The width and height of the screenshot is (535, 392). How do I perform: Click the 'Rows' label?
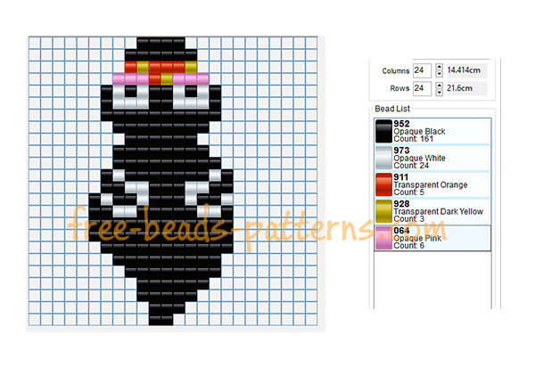tap(399, 88)
